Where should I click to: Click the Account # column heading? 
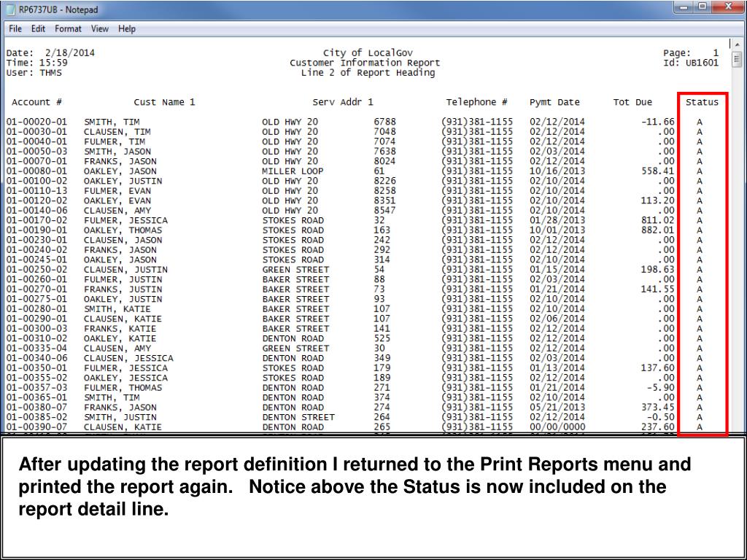(36, 102)
